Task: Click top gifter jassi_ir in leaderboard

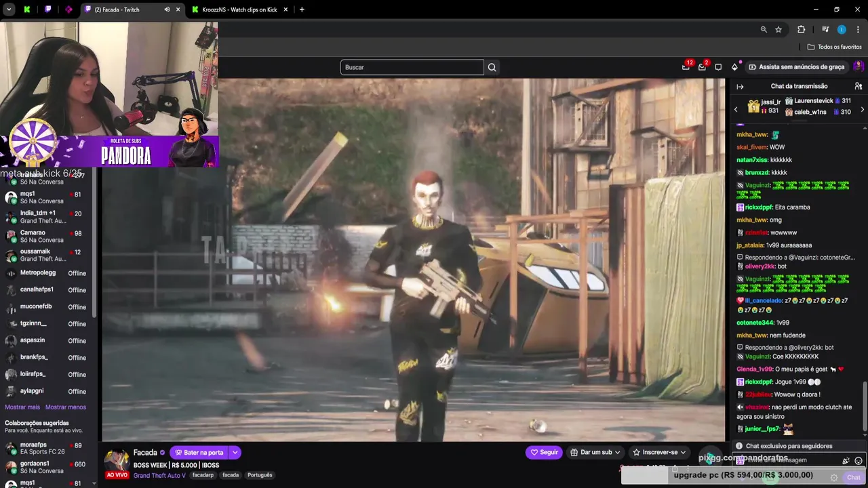Action: pos(764,106)
